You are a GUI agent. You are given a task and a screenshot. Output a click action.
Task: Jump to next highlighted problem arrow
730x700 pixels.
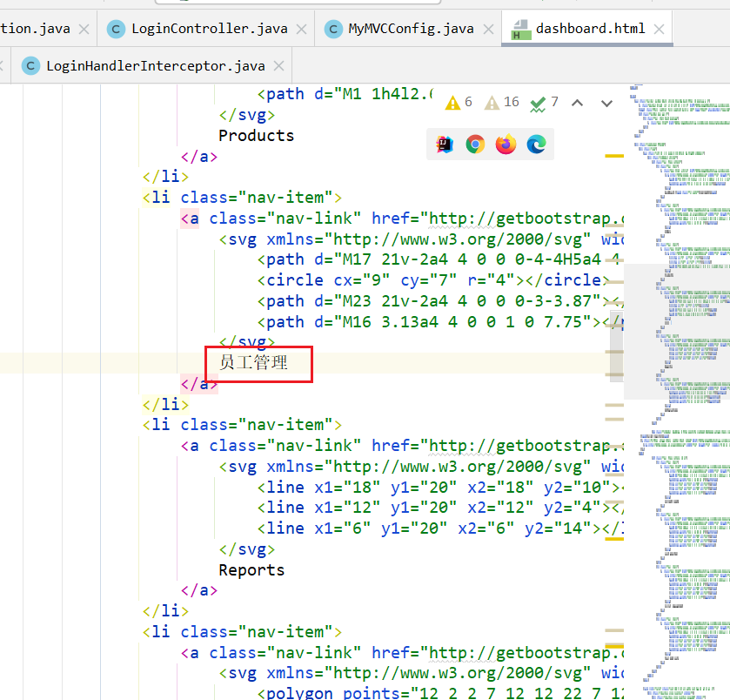tap(607, 103)
